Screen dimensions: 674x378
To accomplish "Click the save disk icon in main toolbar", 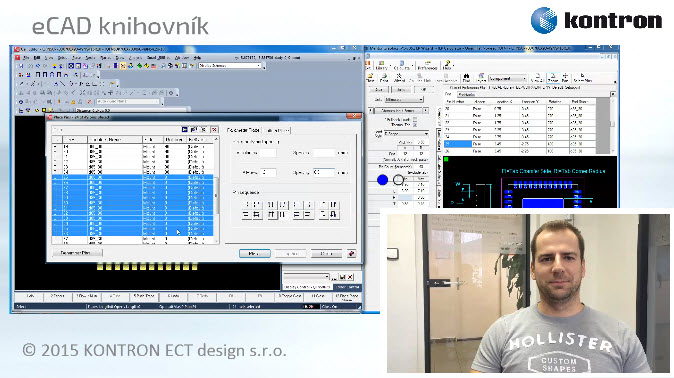I will tap(21, 66).
